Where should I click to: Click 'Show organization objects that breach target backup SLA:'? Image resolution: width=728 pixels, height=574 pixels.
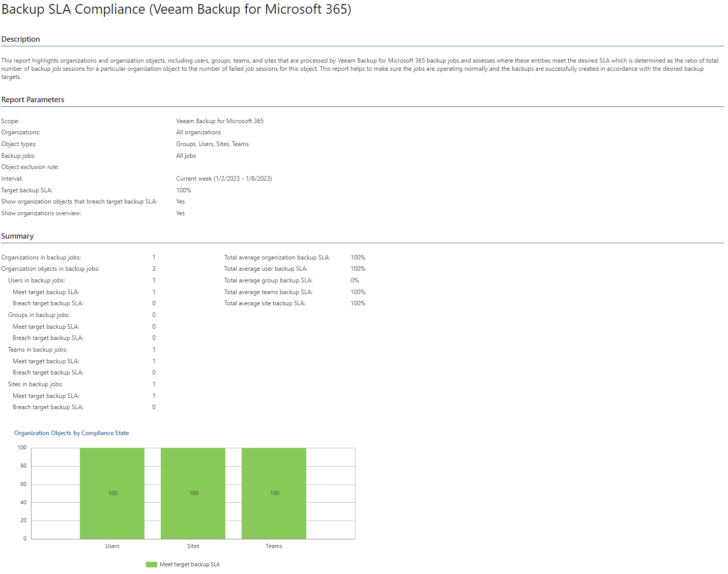tap(79, 202)
